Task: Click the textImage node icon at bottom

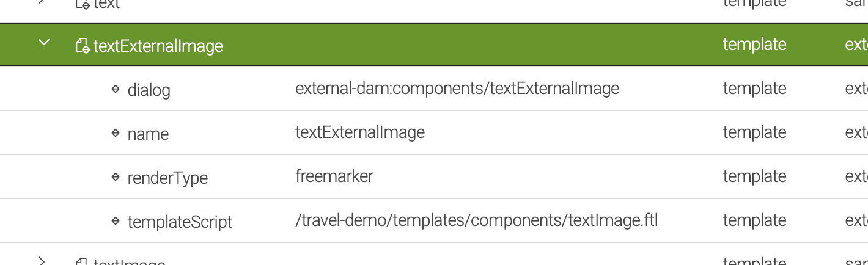Action: point(82,262)
